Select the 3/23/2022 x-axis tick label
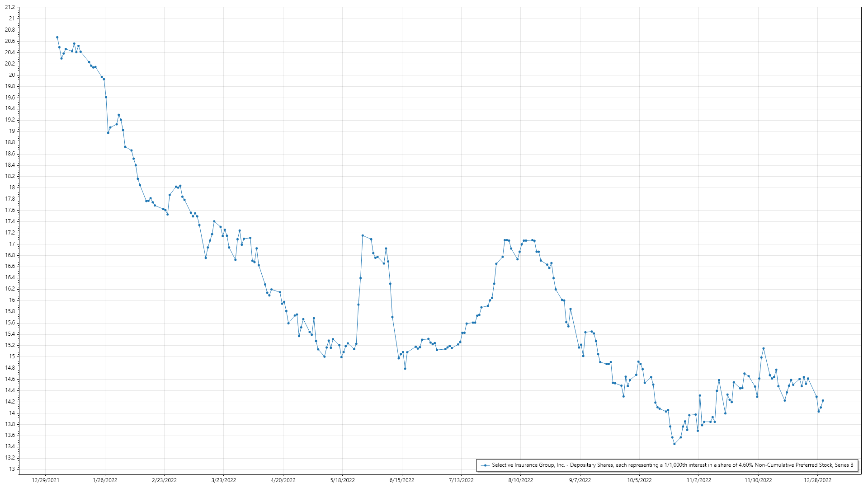The width and height of the screenshot is (868, 488). point(224,480)
